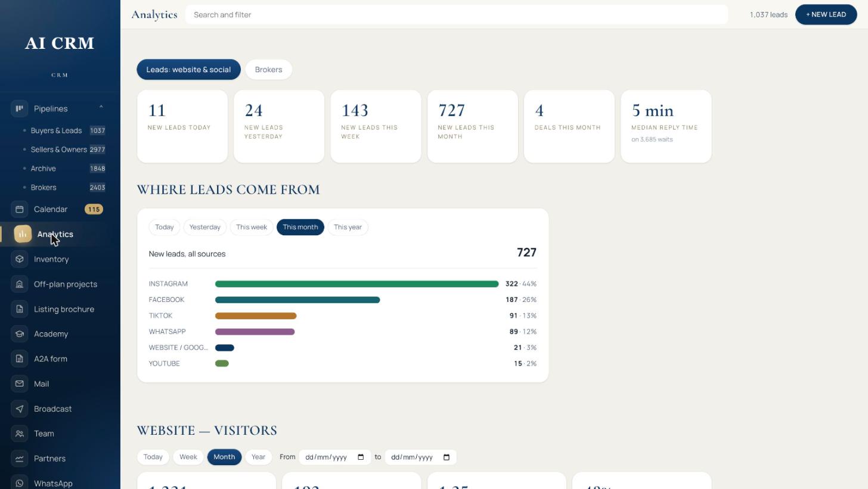
Task: Select the Analytics bar chart icon
Action: pyautogui.click(x=23, y=234)
